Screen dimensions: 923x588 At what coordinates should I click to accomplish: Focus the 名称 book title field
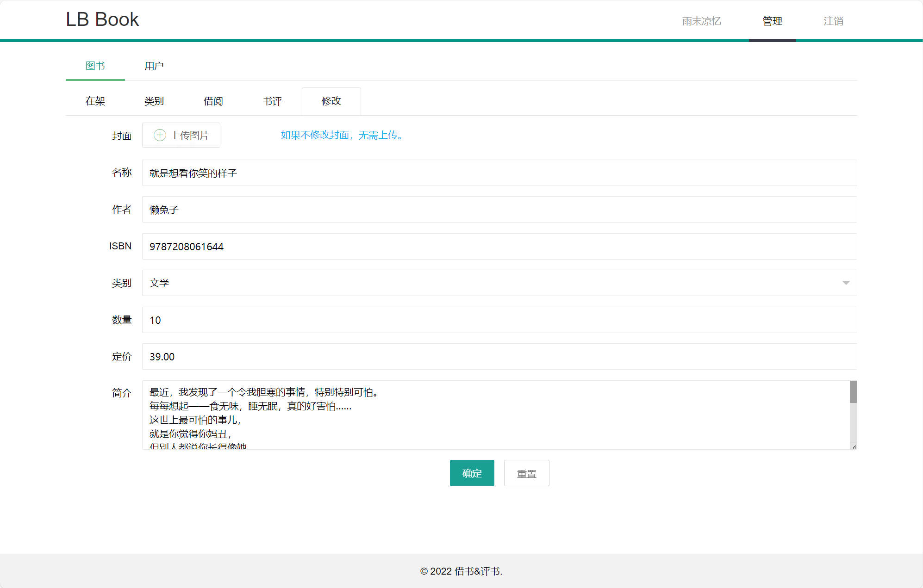click(x=499, y=173)
